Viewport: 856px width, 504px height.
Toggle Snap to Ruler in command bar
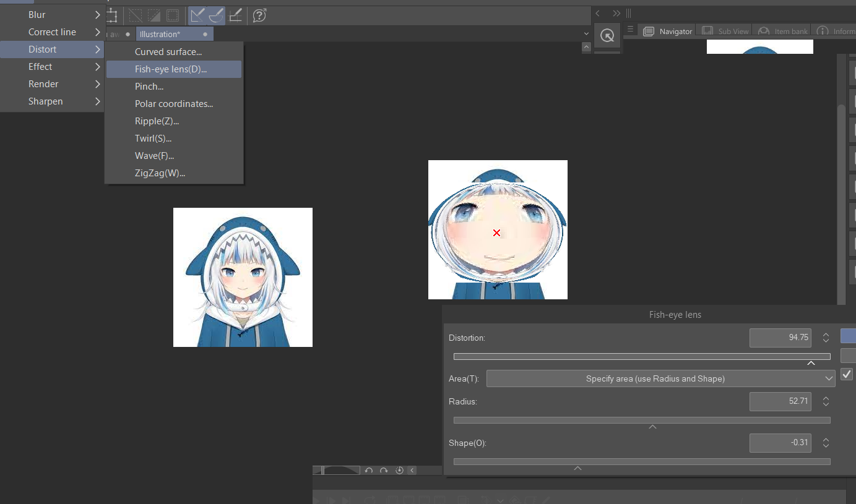tap(197, 15)
